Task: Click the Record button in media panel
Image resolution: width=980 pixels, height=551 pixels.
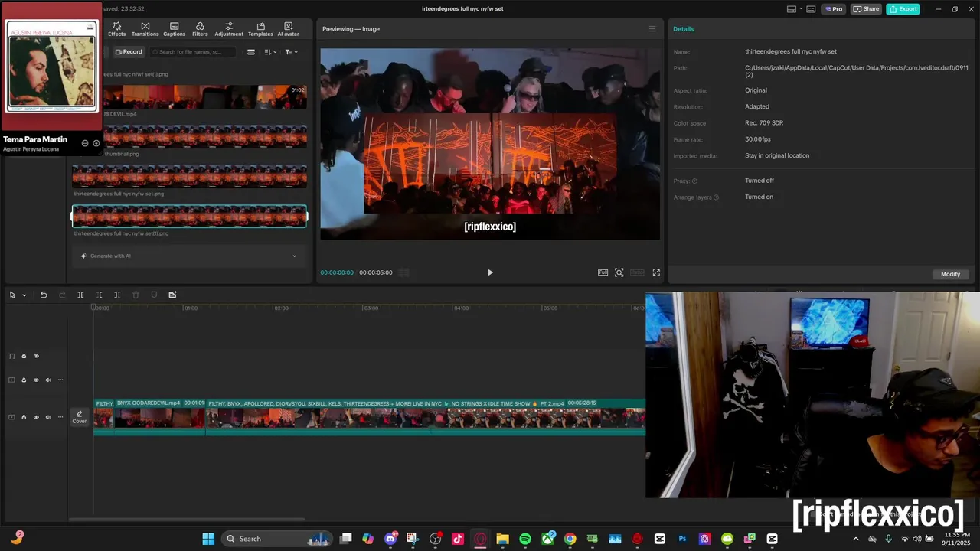Action: click(129, 52)
